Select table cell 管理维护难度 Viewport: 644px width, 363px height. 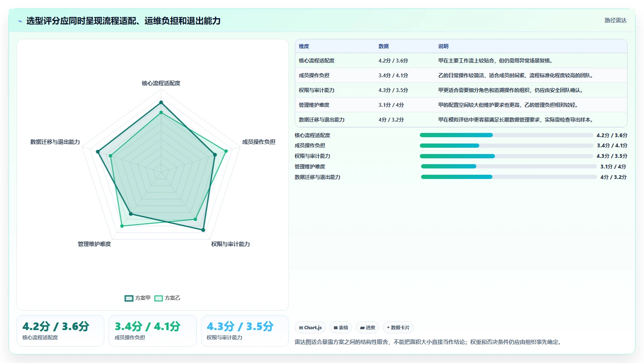pyautogui.click(x=314, y=105)
